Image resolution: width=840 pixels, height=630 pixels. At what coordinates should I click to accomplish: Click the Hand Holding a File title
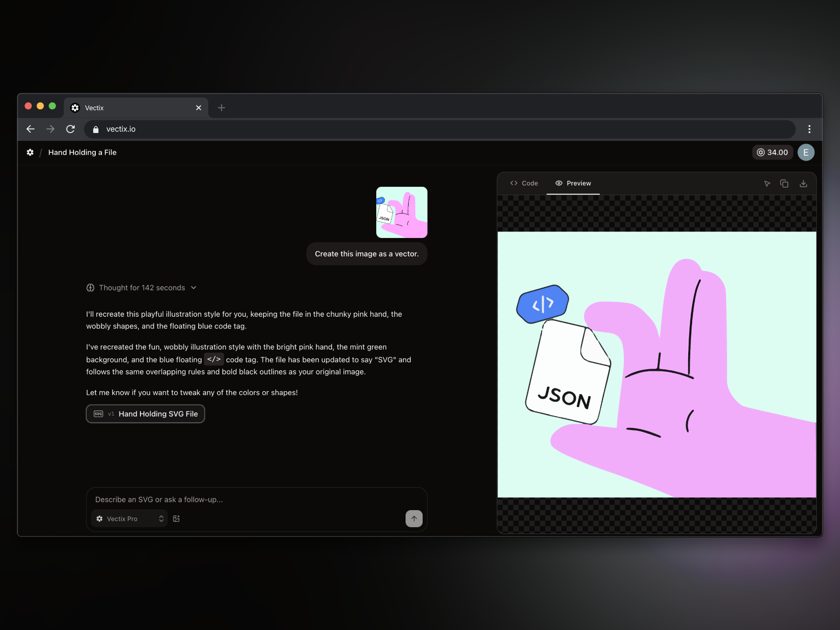[82, 152]
